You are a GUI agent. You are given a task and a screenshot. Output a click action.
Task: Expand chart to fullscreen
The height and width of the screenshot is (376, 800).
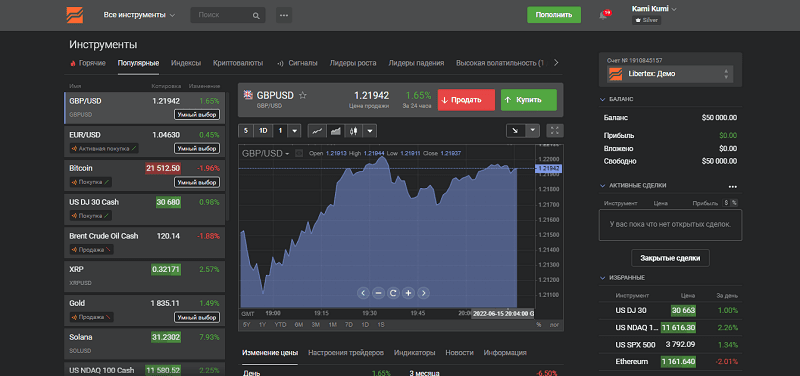tap(555, 131)
